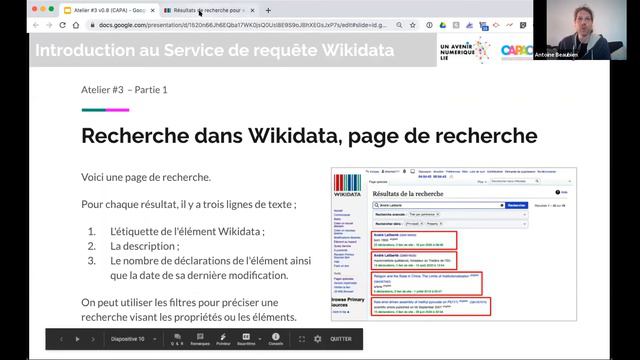The height and width of the screenshot is (360, 640).
Task: Toggle Sous-titres captions
Action: [246, 339]
